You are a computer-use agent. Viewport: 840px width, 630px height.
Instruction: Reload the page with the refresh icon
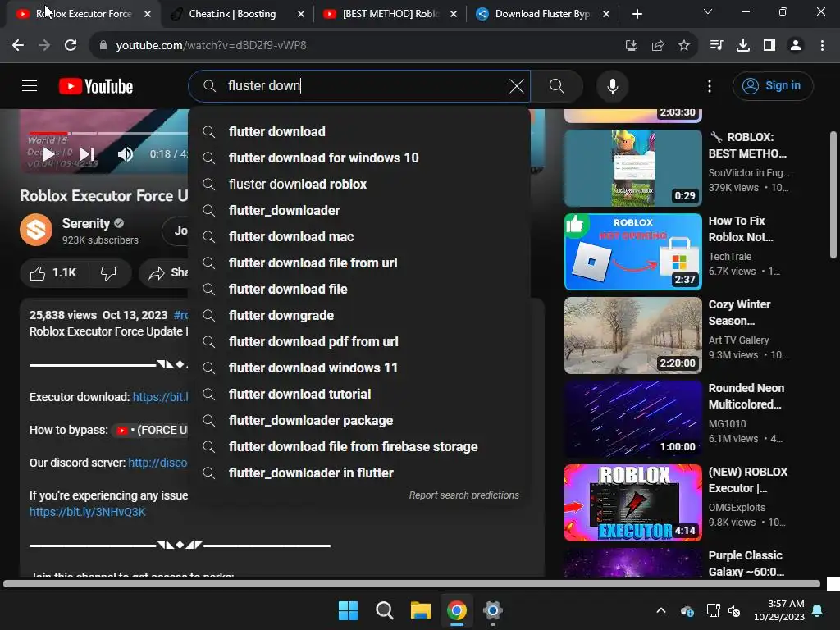click(71, 46)
